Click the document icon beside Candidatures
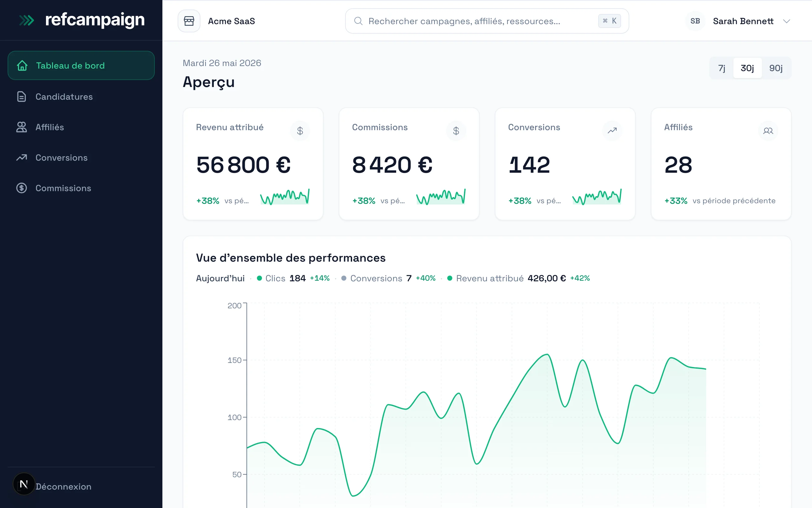The width and height of the screenshot is (812, 508). pyautogui.click(x=22, y=97)
